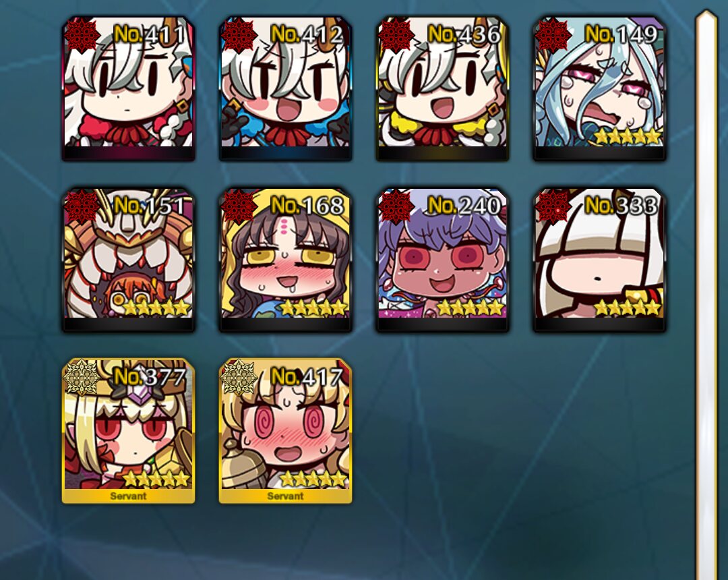Choose servant card No.149
728x580 pixels.
click(599, 89)
